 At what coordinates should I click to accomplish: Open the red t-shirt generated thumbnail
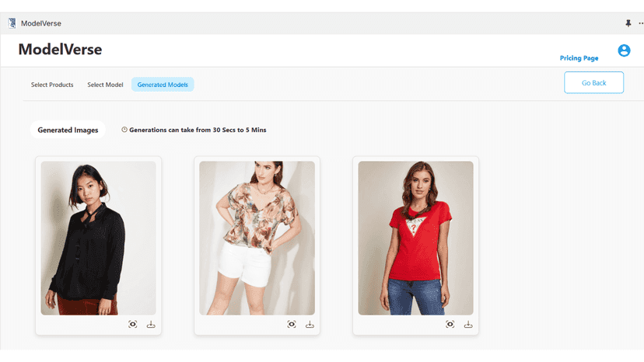point(415,238)
